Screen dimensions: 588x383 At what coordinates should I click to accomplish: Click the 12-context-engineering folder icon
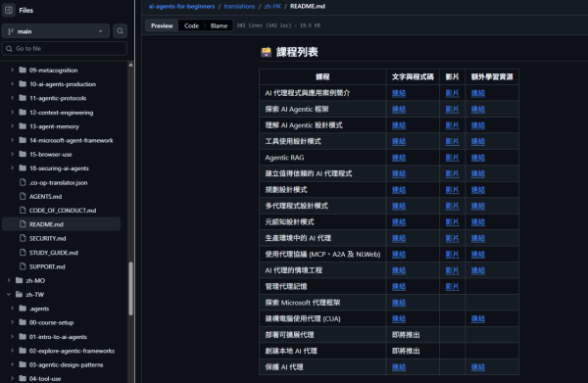(23, 112)
